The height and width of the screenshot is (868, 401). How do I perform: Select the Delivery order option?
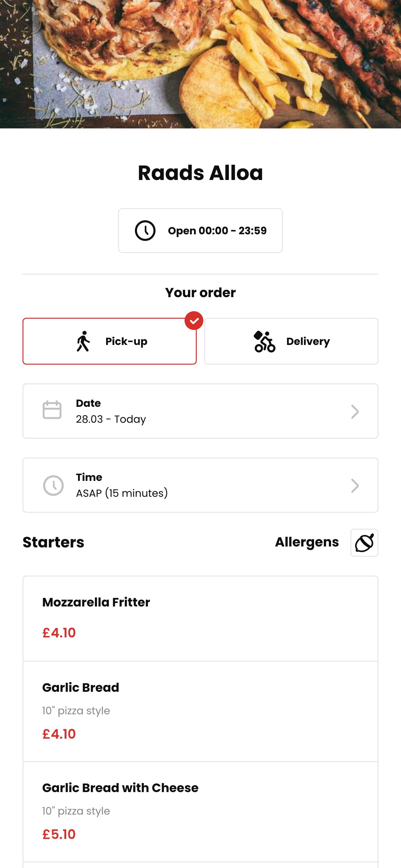(x=291, y=341)
